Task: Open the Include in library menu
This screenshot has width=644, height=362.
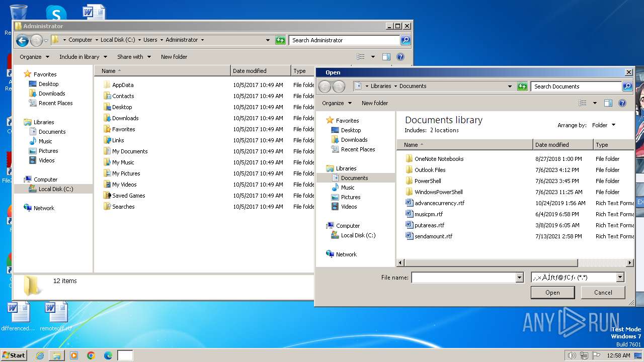Action: click(x=83, y=57)
